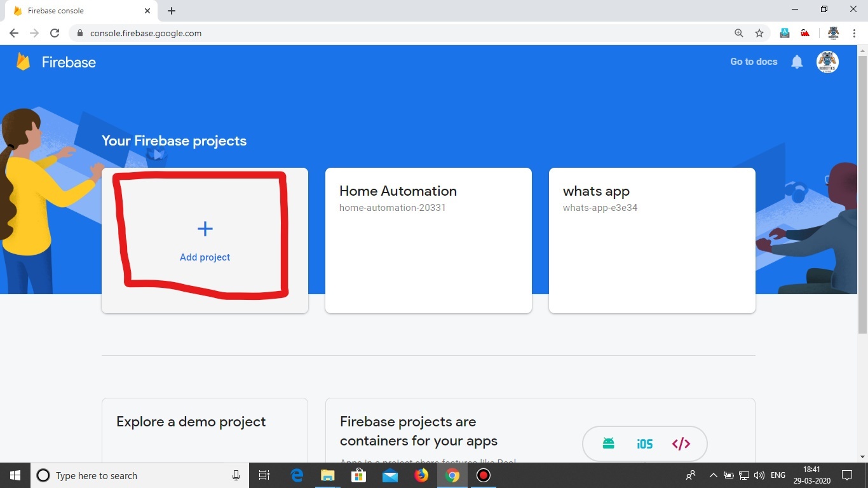This screenshot has height=488, width=868.
Task: Click the Firebase flame logo
Action: 24,62
